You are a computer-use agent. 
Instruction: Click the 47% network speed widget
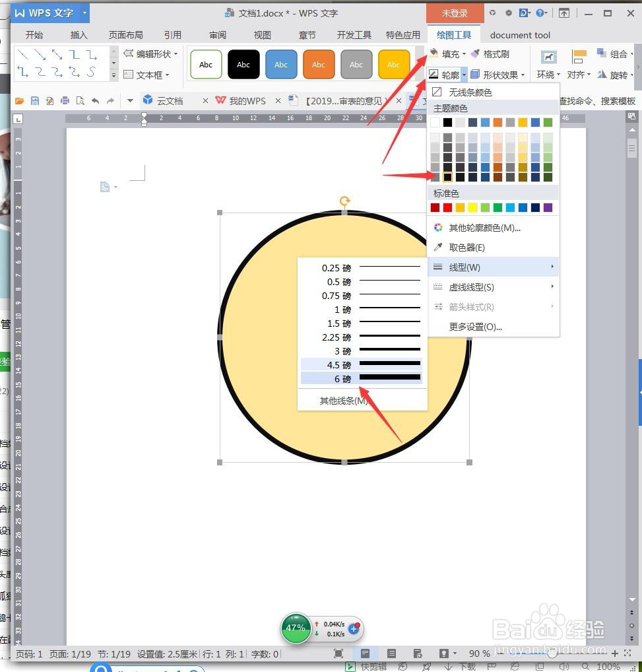pyautogui.click(x=296, y=628)
